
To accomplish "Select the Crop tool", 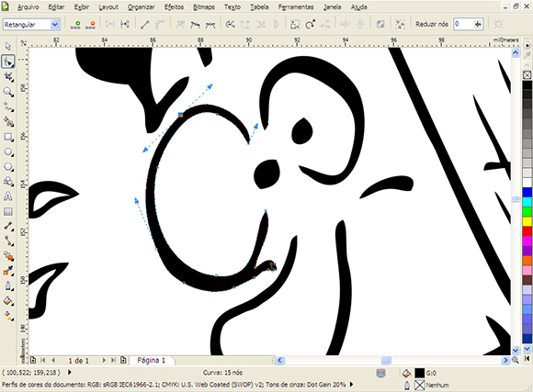I will pos(8,77).
